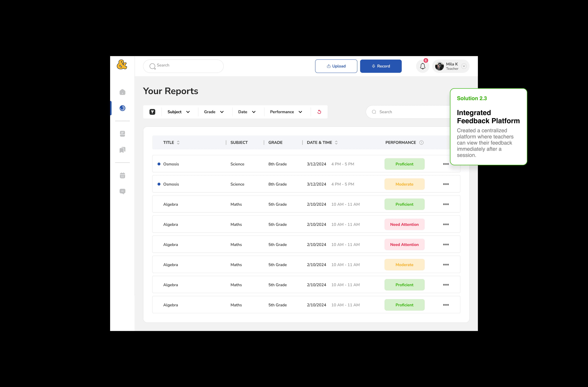
Task: Expand the Subject filter dropdown
Action: pyautogui.click(x=179, y=112)
